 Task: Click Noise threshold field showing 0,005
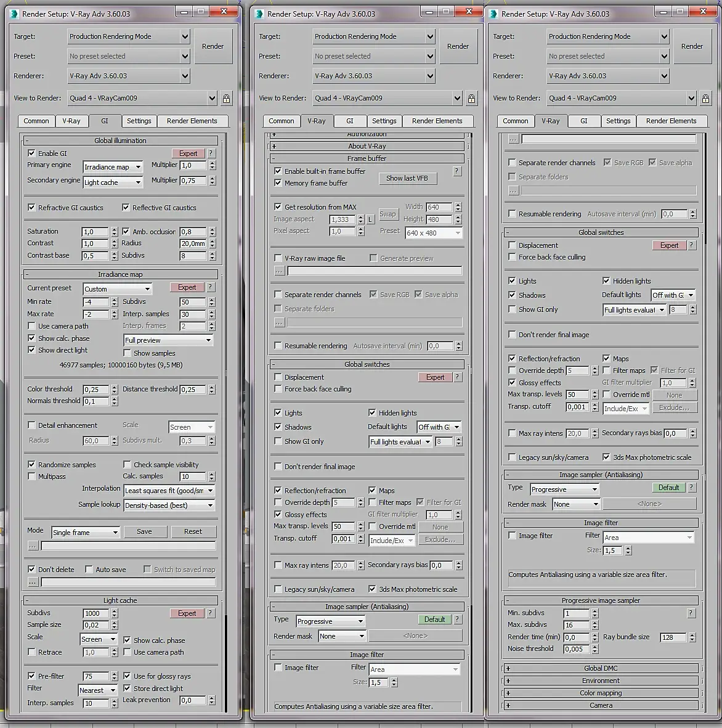coord(576,649)
